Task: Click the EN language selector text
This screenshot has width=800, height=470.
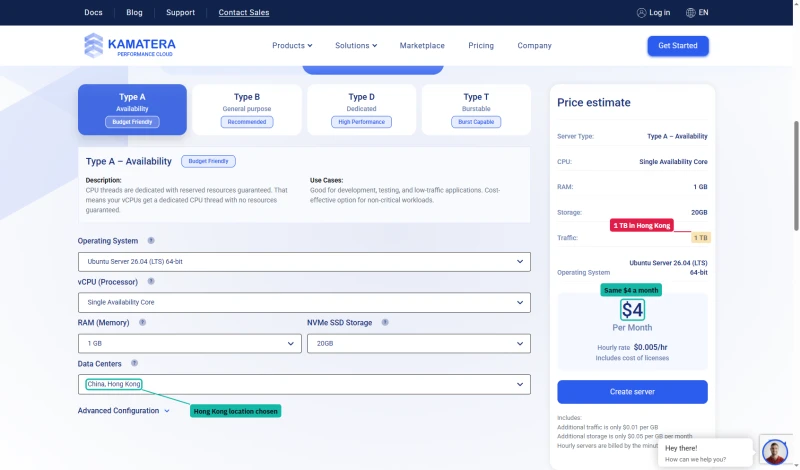Action: [703, 12]
